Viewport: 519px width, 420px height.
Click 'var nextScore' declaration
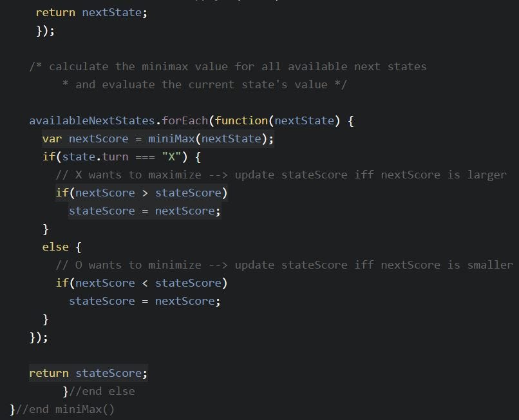(x=85, y=138)
